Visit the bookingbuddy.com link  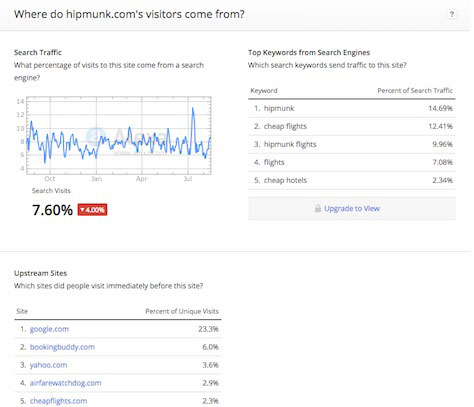(62, 347)
